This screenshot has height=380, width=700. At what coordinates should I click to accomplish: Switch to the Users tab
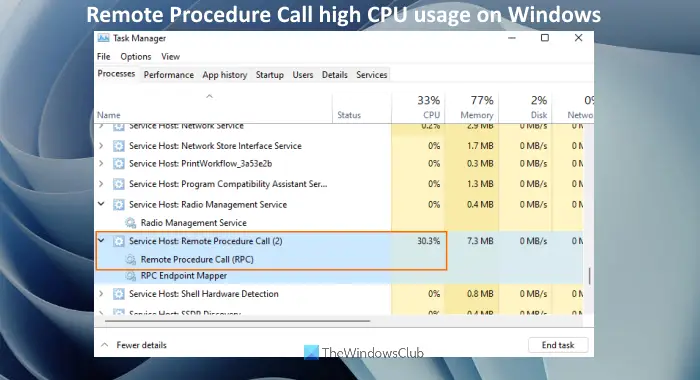point(303,75)
